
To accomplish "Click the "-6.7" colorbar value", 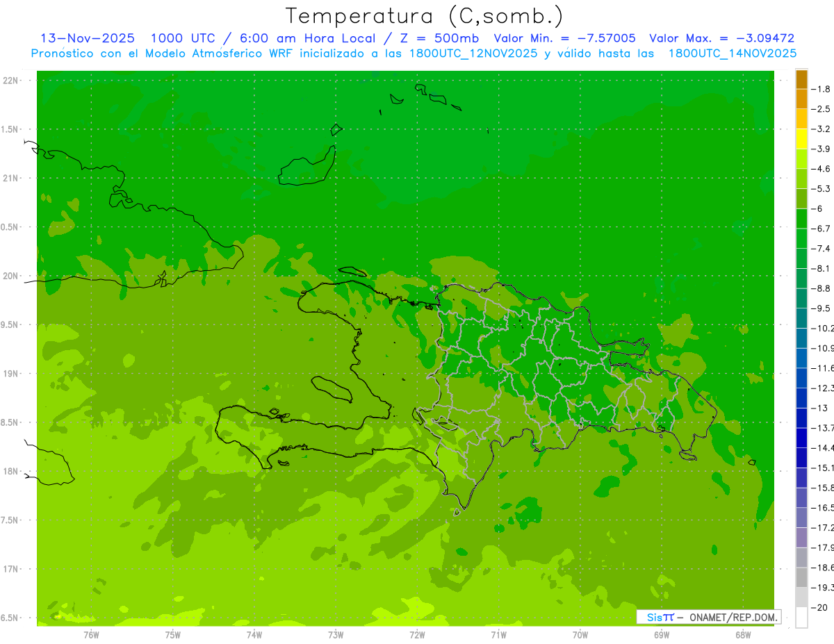I will point(821,229).
